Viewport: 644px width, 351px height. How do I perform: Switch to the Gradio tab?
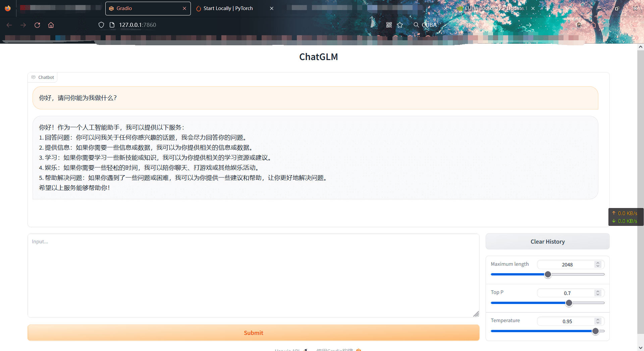[148, 8]
